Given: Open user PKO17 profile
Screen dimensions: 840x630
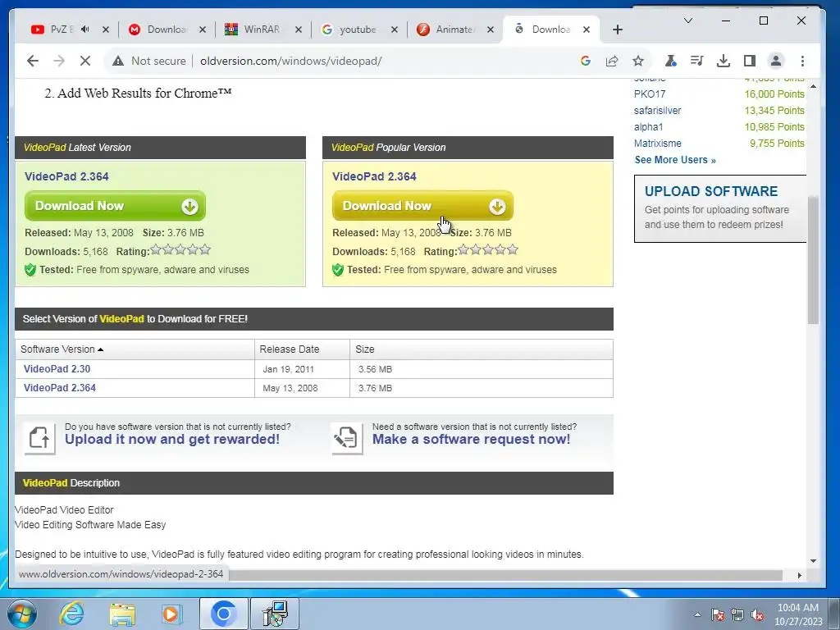Looking at the screenshot, I should [x=650, y=94].
